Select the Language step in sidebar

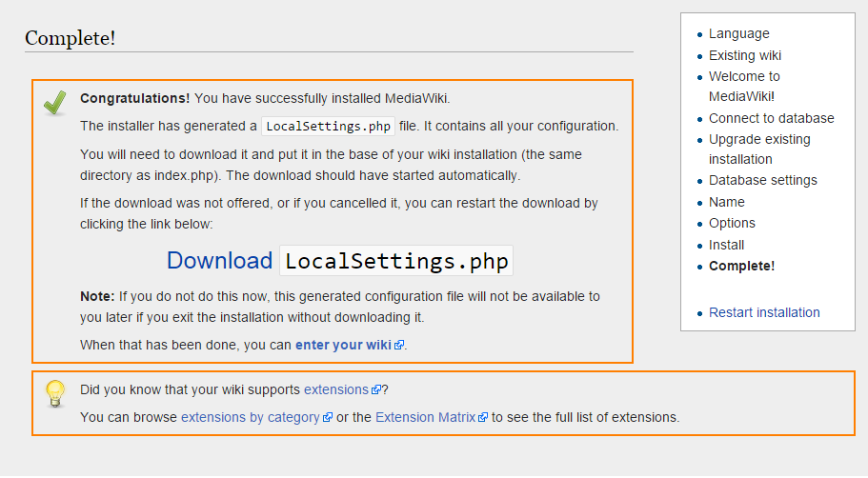pyautogui.click(x=738, y=33)
